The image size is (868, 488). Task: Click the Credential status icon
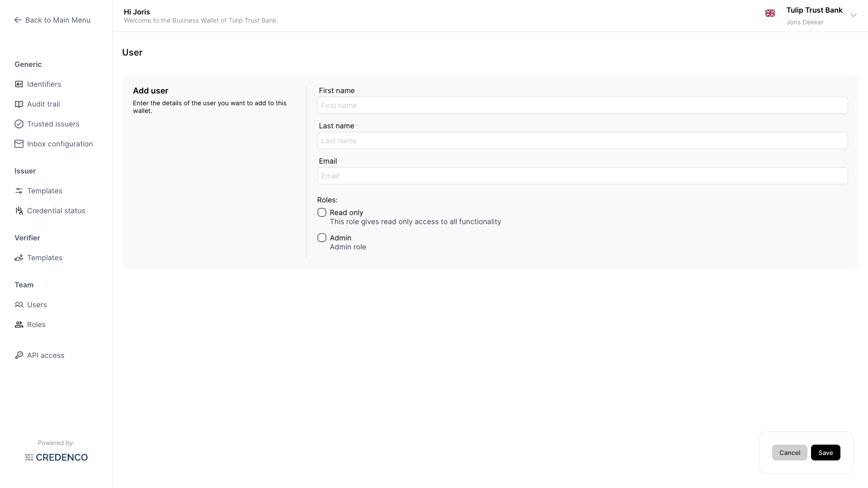coord(19,211)
